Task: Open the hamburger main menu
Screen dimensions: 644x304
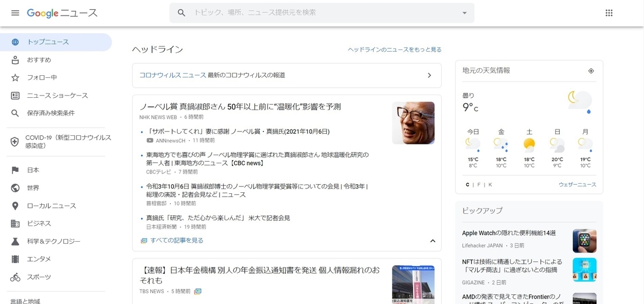Action: 15,13
